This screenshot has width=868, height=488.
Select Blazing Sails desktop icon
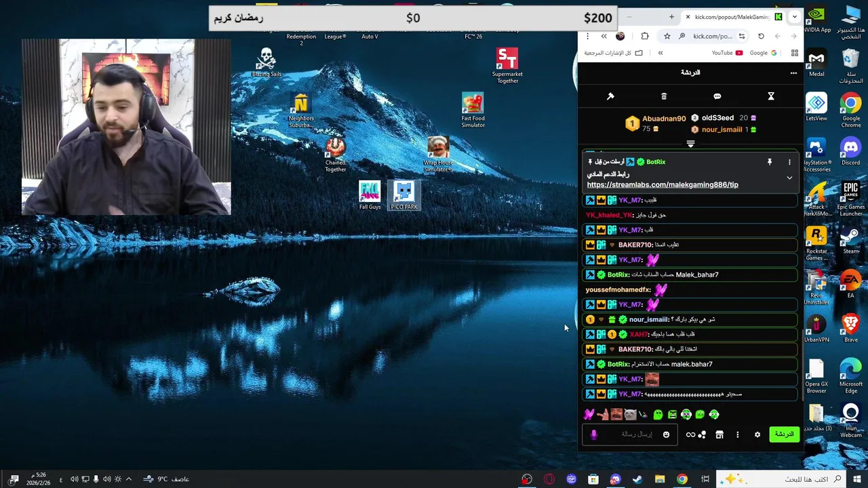tap(267, 63)
